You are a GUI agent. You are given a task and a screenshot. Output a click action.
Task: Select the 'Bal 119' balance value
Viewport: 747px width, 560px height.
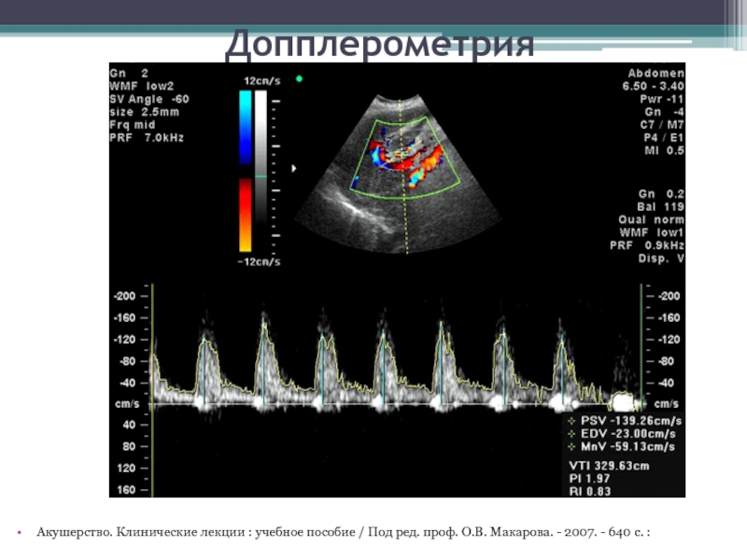pos(660,206)
